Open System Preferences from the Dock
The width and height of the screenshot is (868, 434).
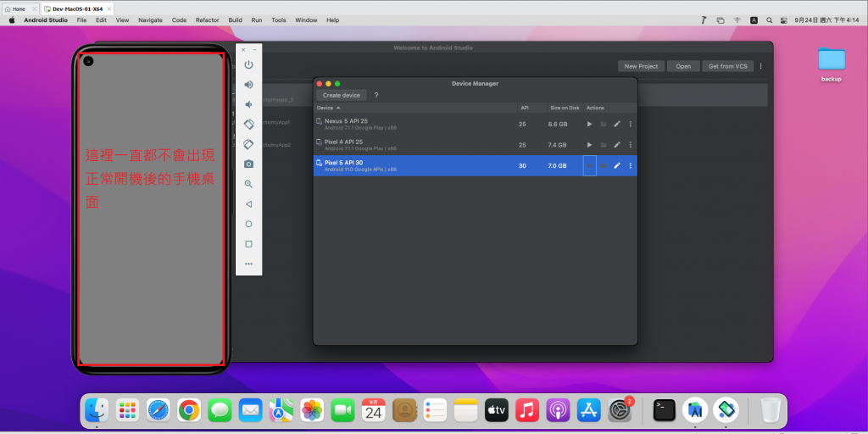click(620, 410)
